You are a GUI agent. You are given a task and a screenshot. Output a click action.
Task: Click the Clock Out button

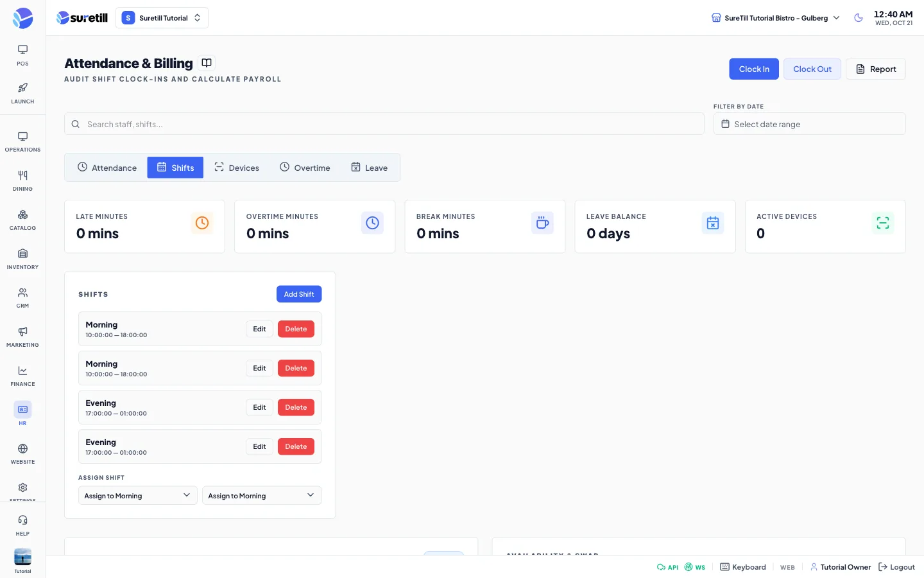812,69
